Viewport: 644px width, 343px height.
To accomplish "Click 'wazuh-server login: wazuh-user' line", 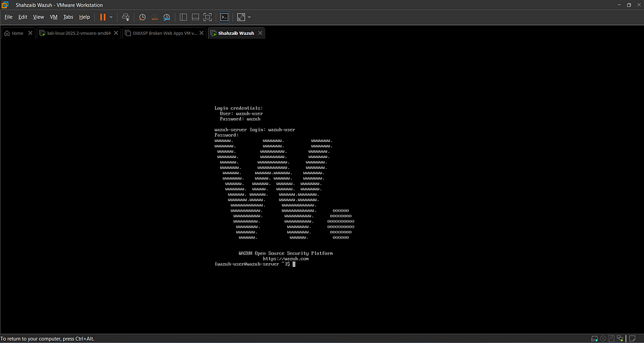I will [254, 130].
